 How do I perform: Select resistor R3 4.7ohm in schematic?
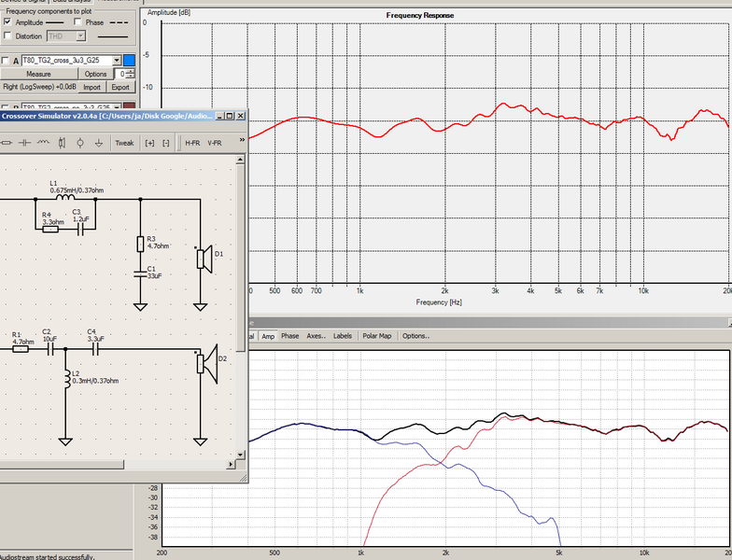point(140,245)
